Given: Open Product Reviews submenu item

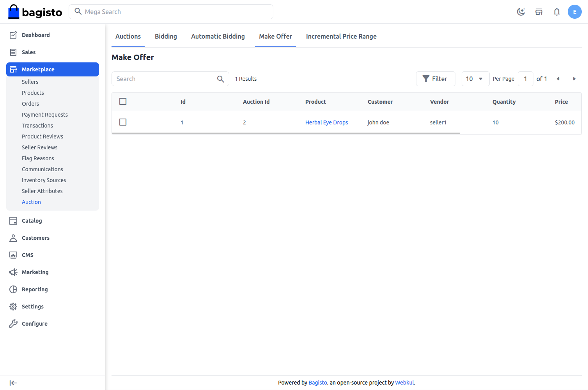Looking at the screenshot, I should pos(43,136).
